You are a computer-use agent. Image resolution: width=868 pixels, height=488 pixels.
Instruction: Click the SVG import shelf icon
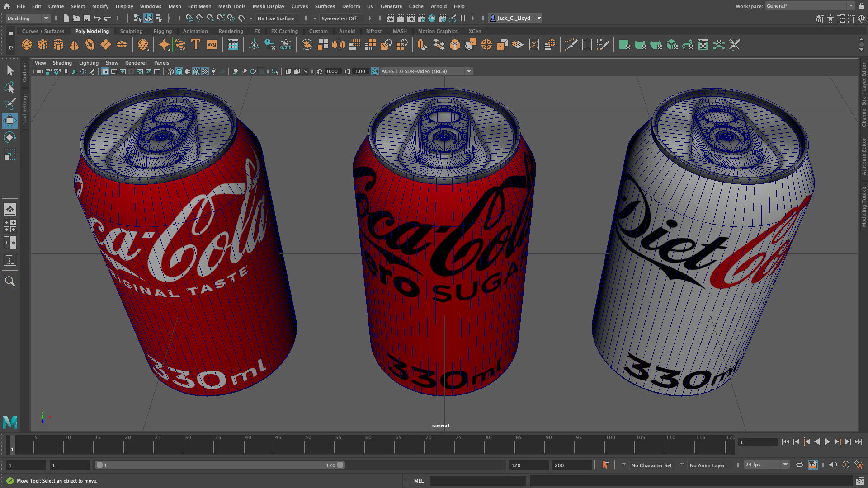[212, 45]
